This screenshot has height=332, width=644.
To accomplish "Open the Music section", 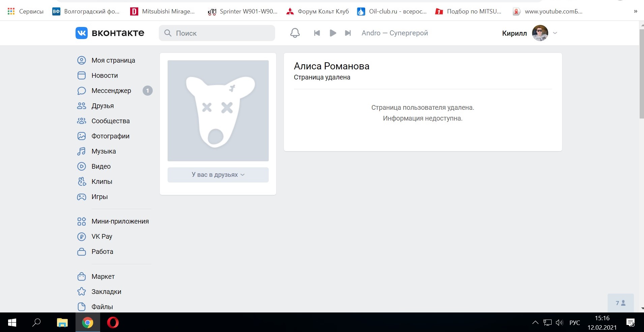I will [x=104, y=151].
